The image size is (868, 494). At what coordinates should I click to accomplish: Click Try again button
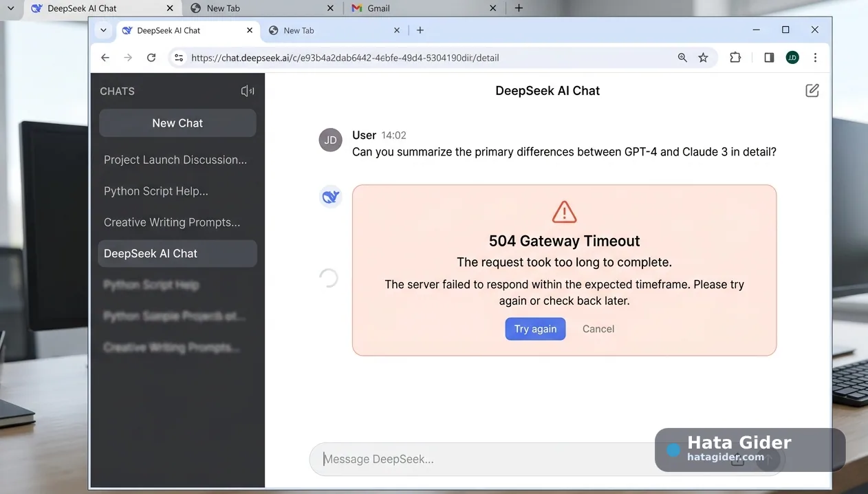point(535,329)
